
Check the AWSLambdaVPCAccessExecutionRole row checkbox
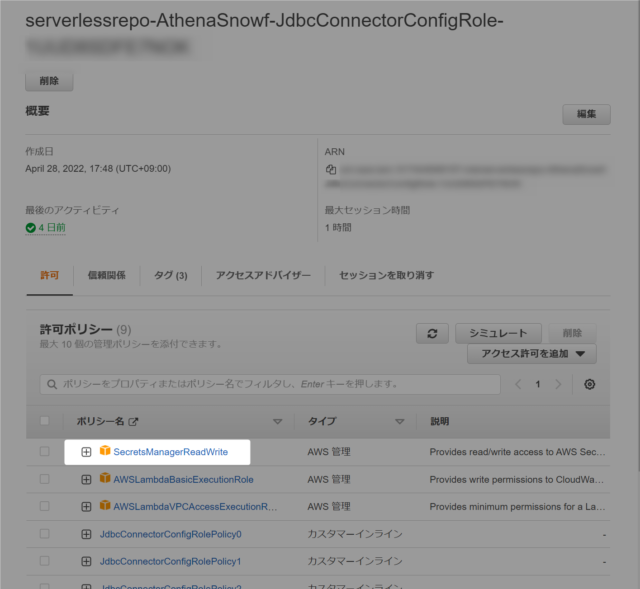44,506
